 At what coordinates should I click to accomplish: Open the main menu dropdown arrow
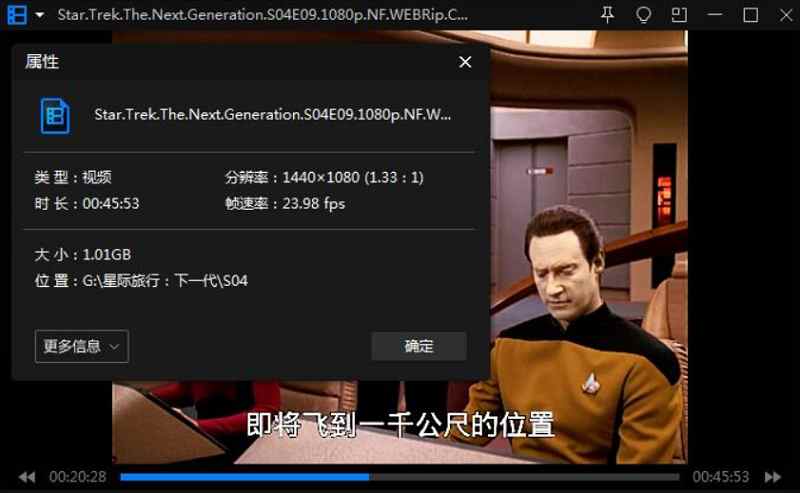(39, 15)
